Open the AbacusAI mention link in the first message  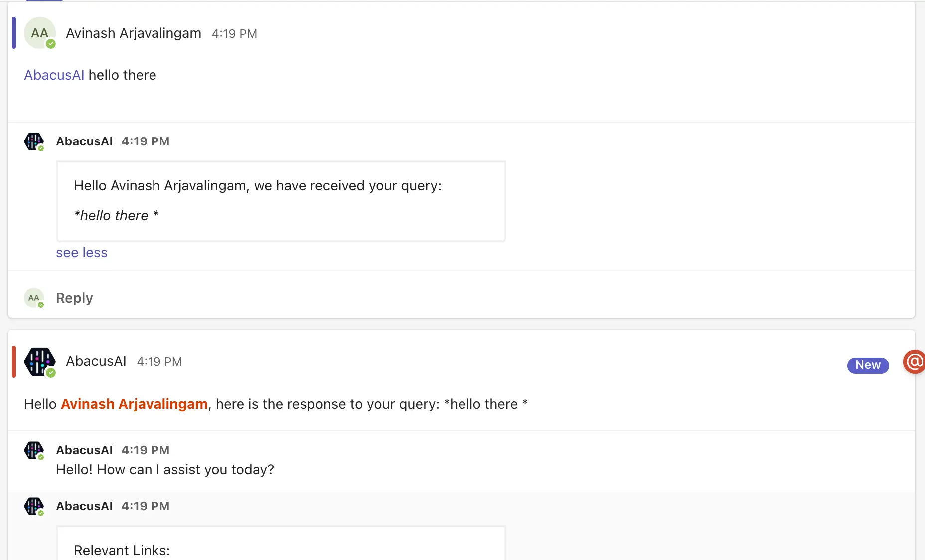click(x=53, y=75)
